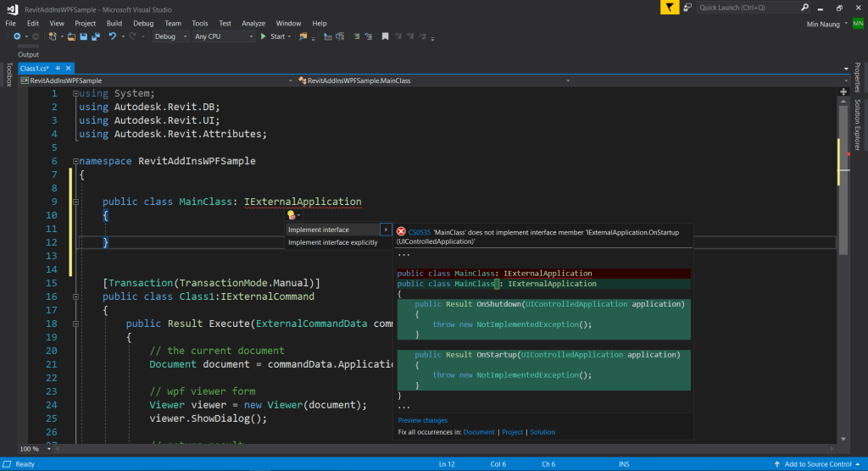Open the yellow notifications flag icon
This screenshot has width=868, height=471.
pyautogui.click(x=670, y=8)
